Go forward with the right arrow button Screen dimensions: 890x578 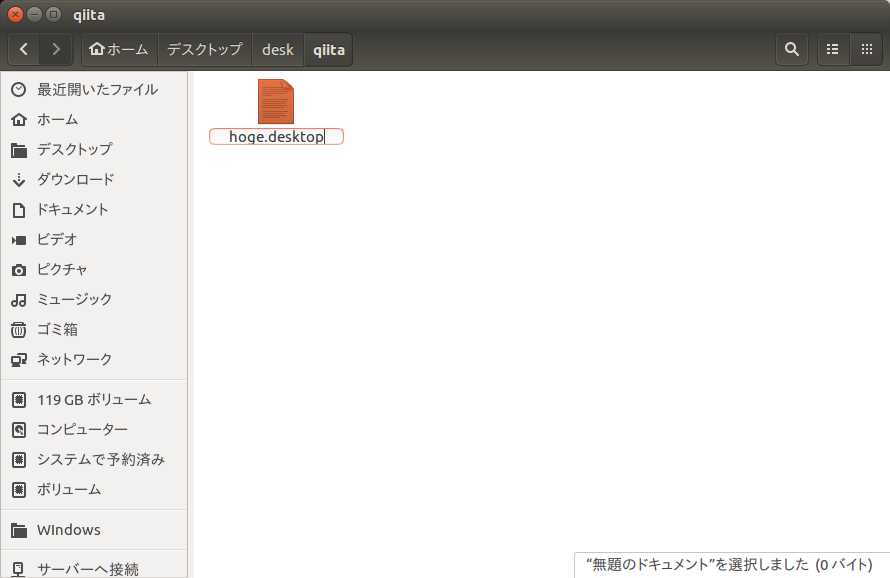point(56,49)
